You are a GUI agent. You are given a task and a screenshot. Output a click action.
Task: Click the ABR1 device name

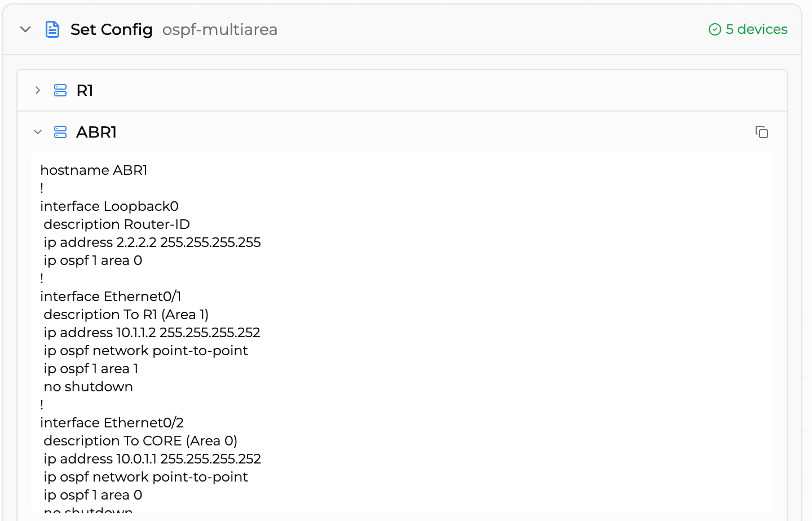tap(96, 131)
